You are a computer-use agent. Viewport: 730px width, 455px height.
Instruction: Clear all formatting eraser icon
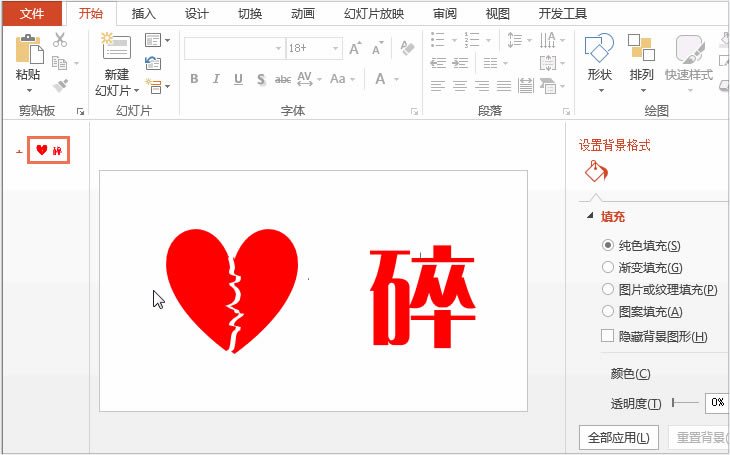pyautogui.click(x=407, y=48)
